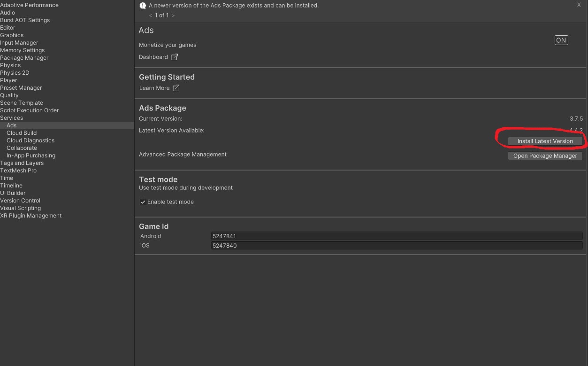Image resolution: width=588 pixels, height=366 pixels.
Task: Go to previous notification arrow
Action: coord(151,16)
